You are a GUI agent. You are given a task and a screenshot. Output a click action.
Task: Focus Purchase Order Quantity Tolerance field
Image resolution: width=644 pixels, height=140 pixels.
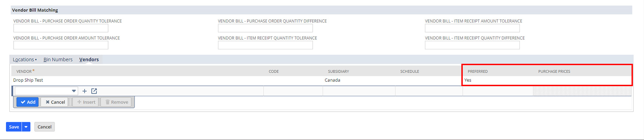tap(61, 28)
